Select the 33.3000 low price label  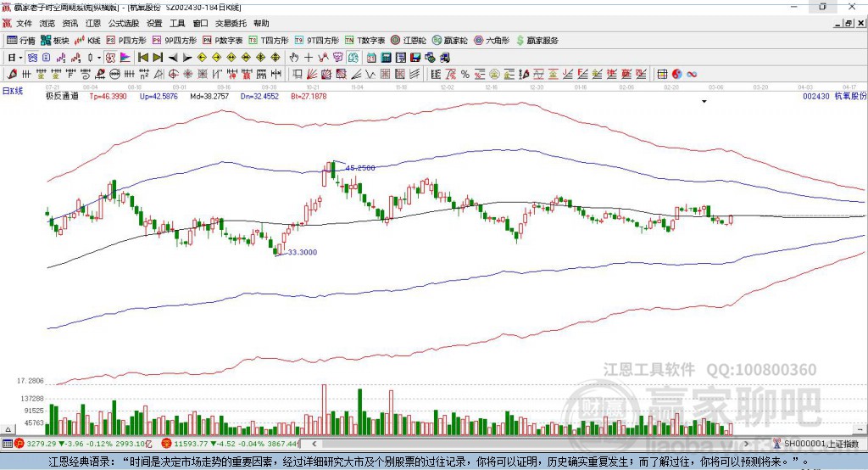click(x=303, y=252)
